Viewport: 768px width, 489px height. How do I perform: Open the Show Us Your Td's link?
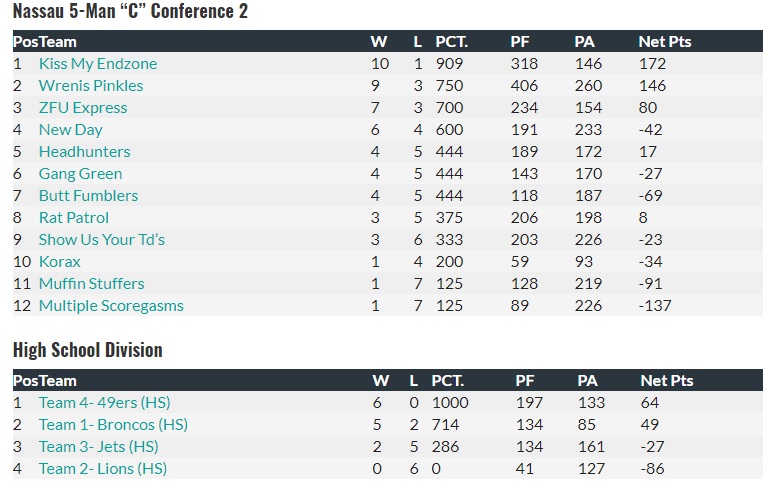point(101,240)
